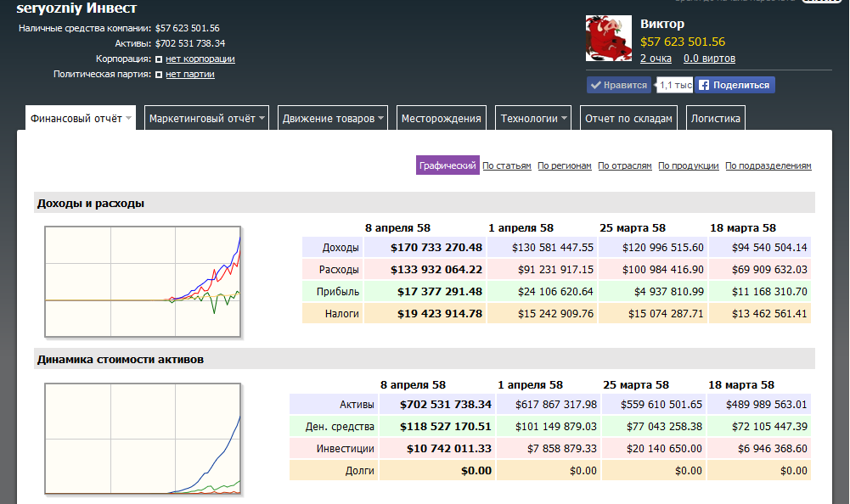
Task: Click the user avatar picture of Виктор
Action: (609, 38)
